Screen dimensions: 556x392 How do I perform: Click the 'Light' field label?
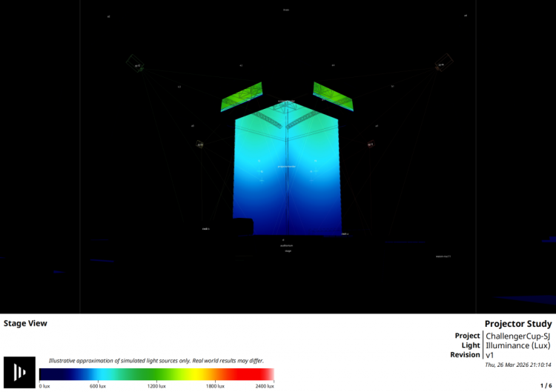tap(471, 345)
